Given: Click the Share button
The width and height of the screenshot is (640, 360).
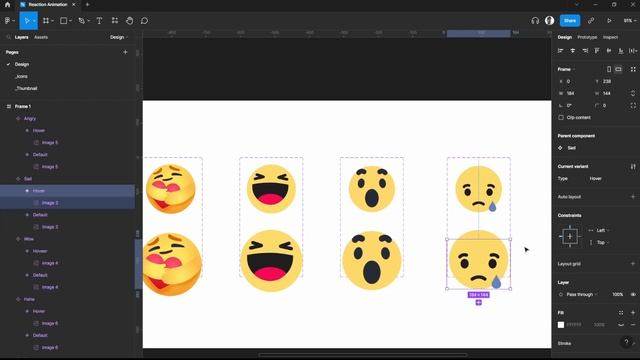Looking at the screenshot, I should point(570,20).
